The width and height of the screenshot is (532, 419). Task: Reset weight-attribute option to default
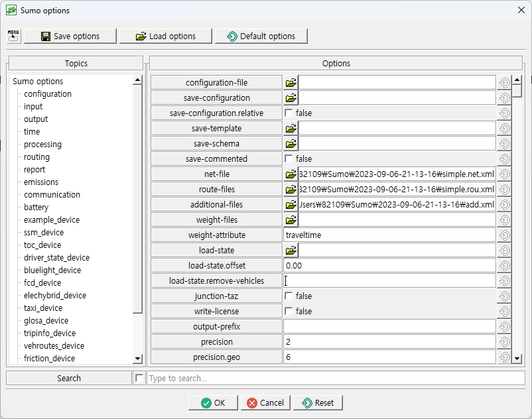(x=505, y=235)
